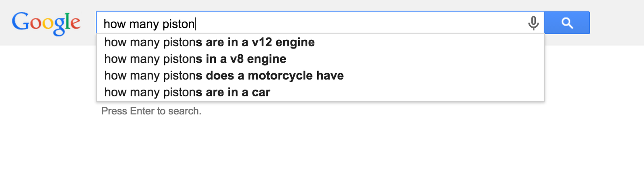
Task: Pick the motorcycle pistons suggestion
Action: pos(224,75)
